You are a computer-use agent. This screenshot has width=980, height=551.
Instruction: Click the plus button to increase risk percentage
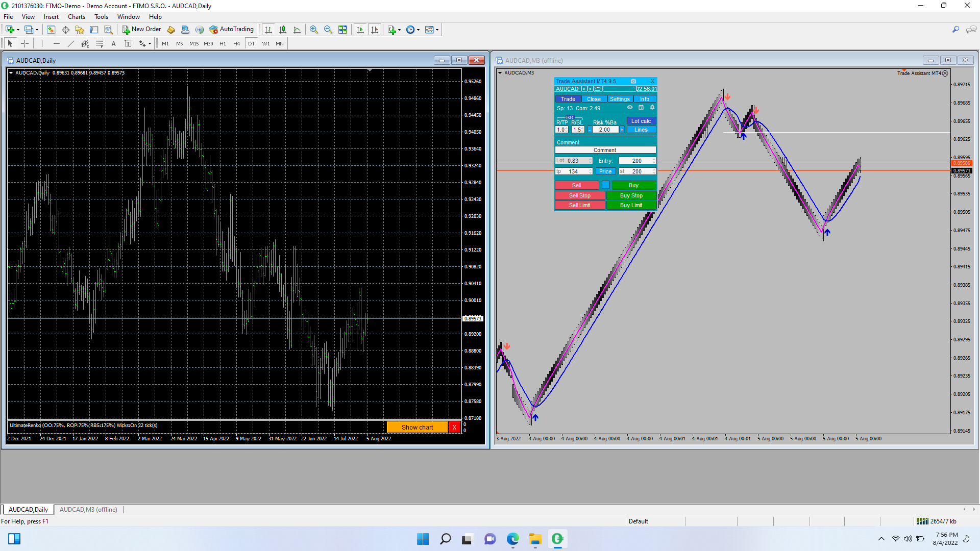point(622,130)
